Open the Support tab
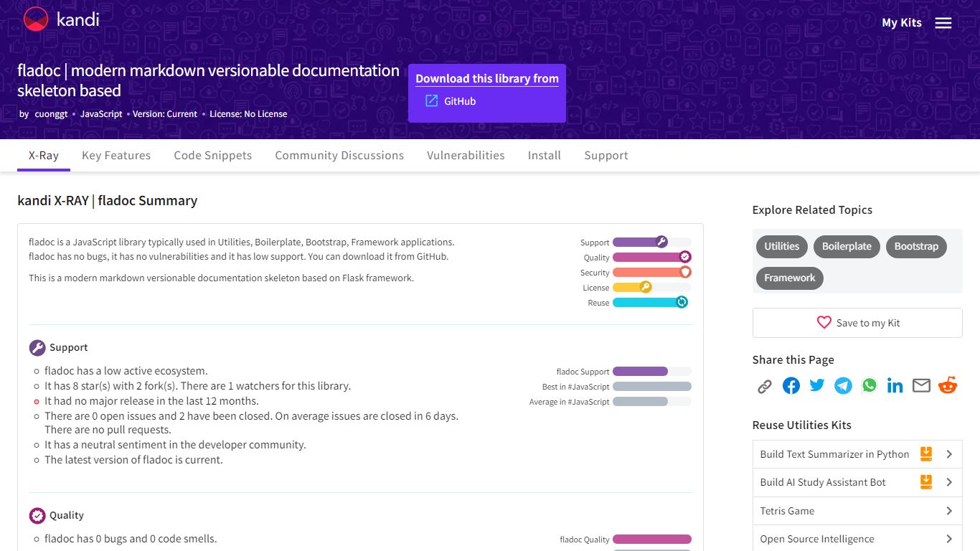Screen dimensions: 980x551 click(x=606, y=156)
